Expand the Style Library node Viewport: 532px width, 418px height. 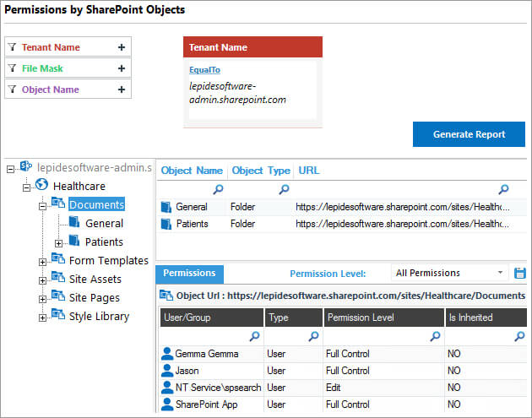coord(42,318)
